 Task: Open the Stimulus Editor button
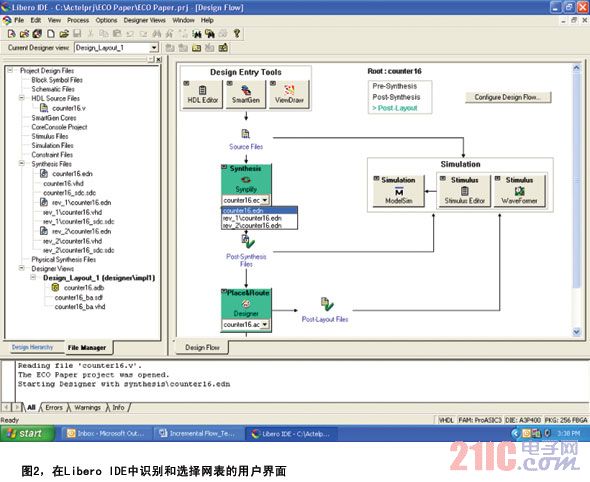465,191
